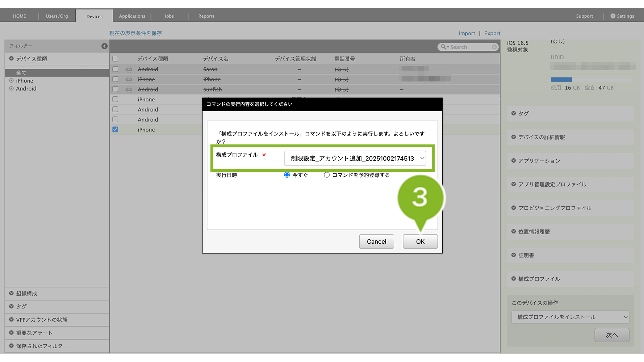
Task: Click the link icon beside Sarah's Android row
Action: click(129, 69)
